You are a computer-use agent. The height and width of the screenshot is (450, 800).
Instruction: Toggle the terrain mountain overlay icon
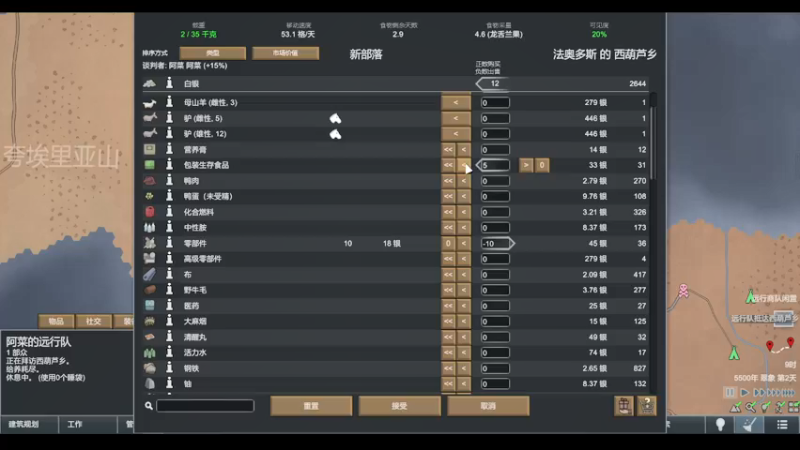pyautogui.click(x=735, y=407)
